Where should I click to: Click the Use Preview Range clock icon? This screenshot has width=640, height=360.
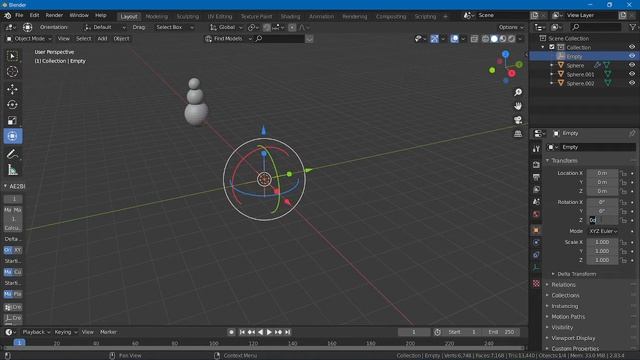tap(437, 332)
